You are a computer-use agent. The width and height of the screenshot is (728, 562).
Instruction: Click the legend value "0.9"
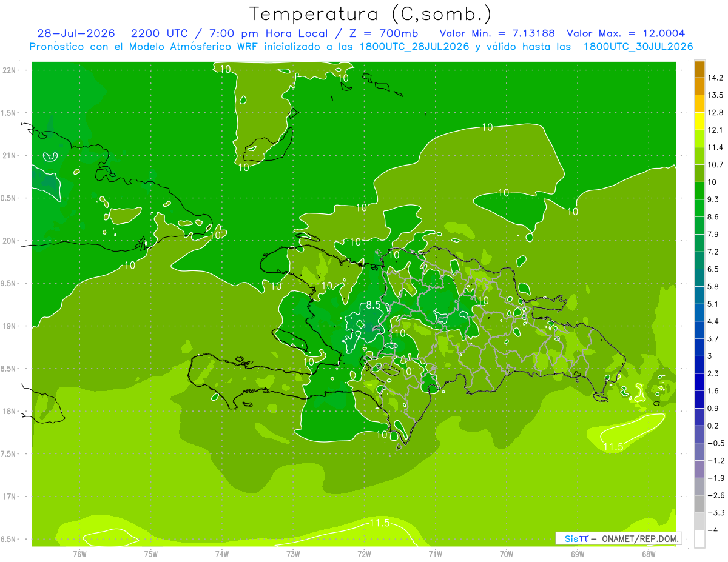pyautogui.click(x=713, y=408)
